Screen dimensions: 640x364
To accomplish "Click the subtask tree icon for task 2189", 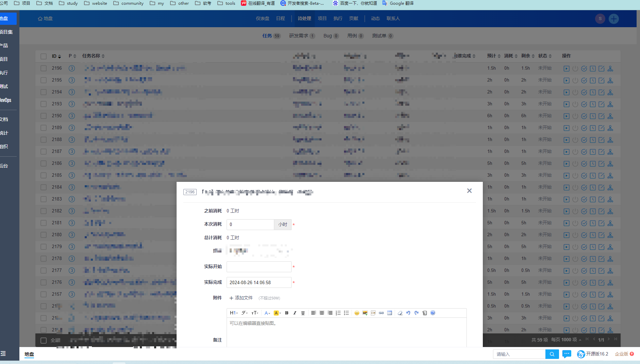I will [x=610, y=128].
